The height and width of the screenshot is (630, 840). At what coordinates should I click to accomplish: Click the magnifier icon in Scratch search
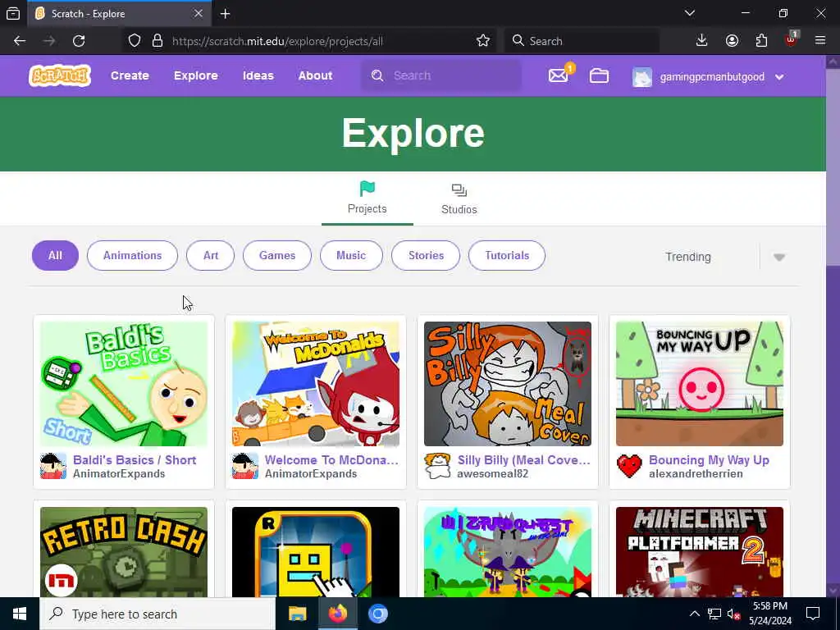click(x=377, y=75)
